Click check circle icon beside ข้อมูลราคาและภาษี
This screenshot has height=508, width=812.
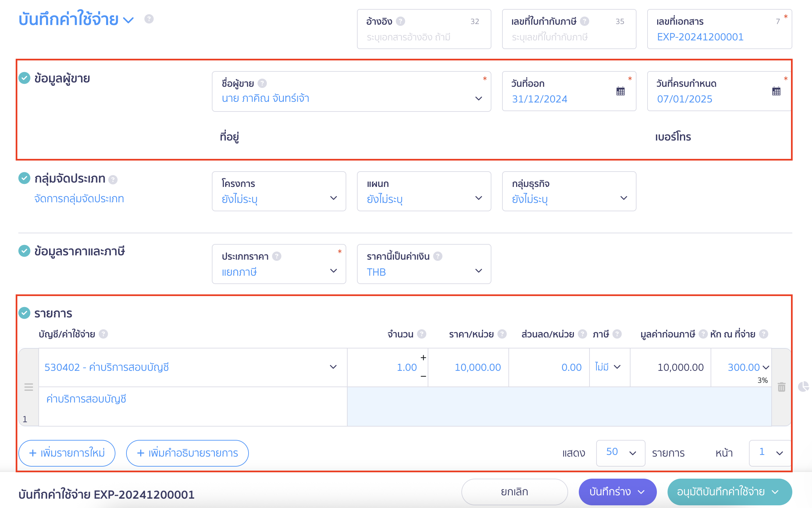click(x=24, y=251)
